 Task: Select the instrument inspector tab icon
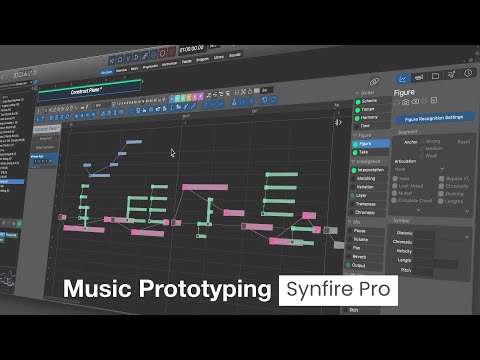point(419,78)
